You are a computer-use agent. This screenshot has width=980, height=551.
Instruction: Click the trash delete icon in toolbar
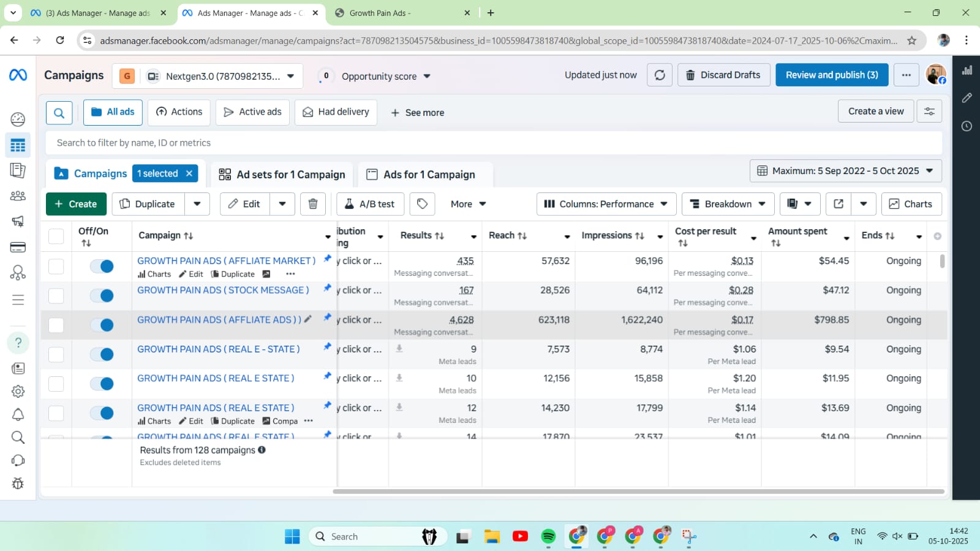point(312,204)
